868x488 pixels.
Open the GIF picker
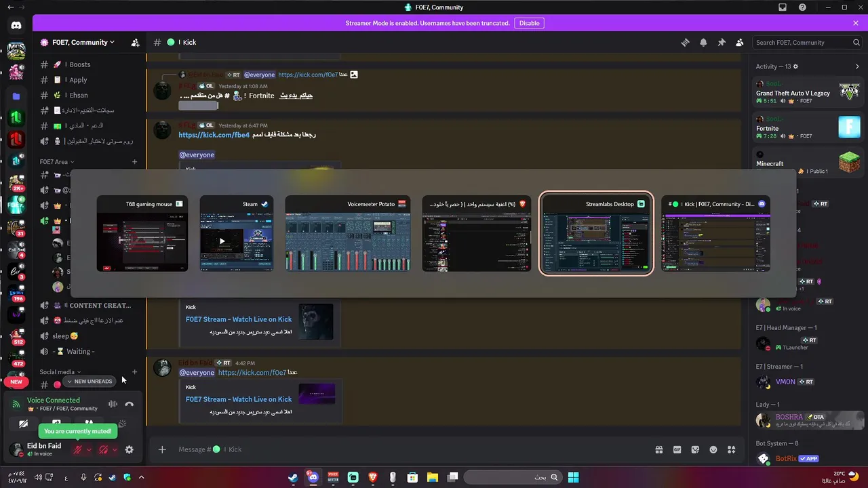(677, 449)
